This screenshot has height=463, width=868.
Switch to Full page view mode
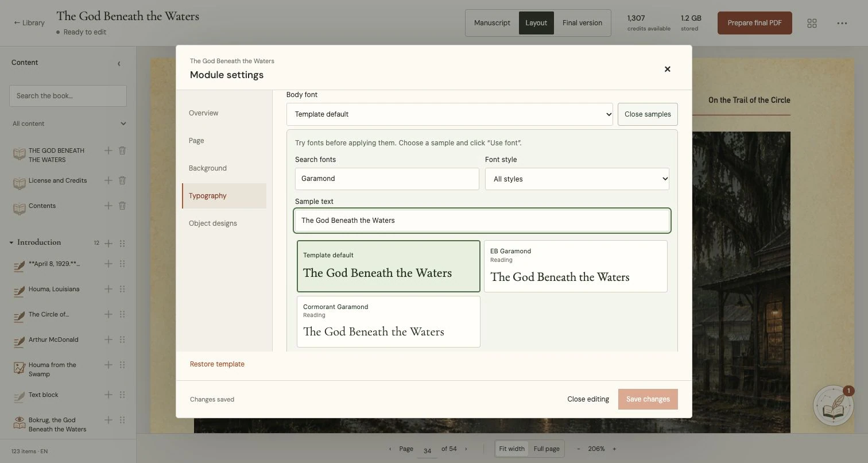click(547, 449)
